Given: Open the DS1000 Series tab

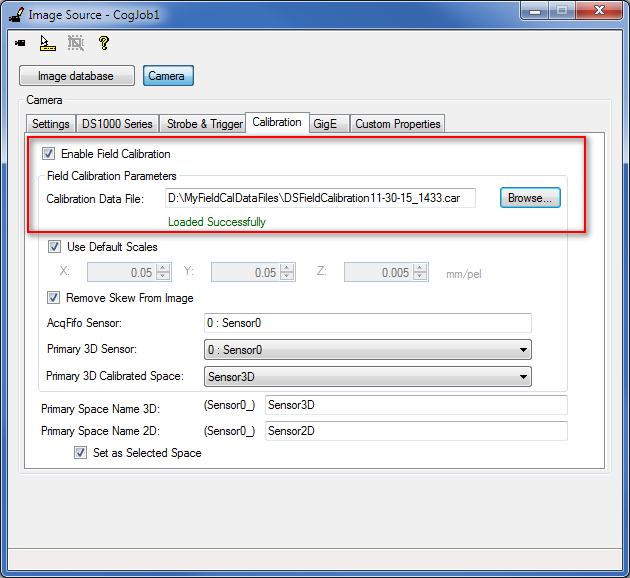Looking at the screenshot, I should tap(117, 124).
